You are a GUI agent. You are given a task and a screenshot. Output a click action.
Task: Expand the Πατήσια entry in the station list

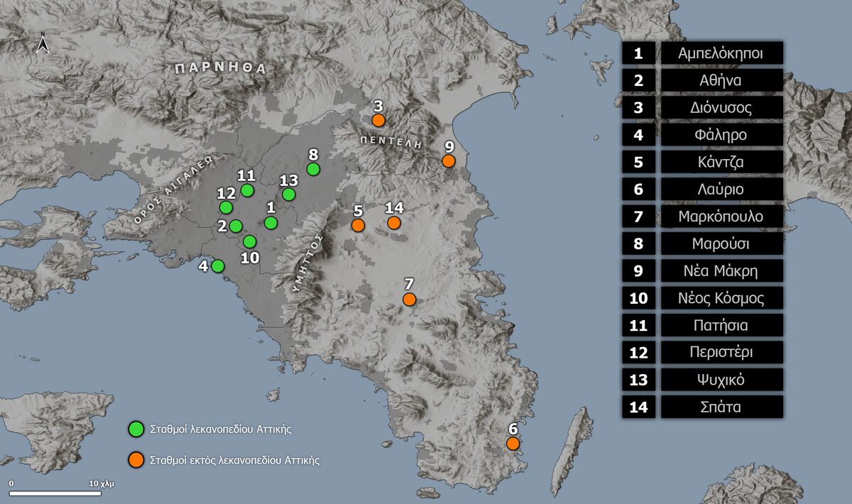[720, 325]
